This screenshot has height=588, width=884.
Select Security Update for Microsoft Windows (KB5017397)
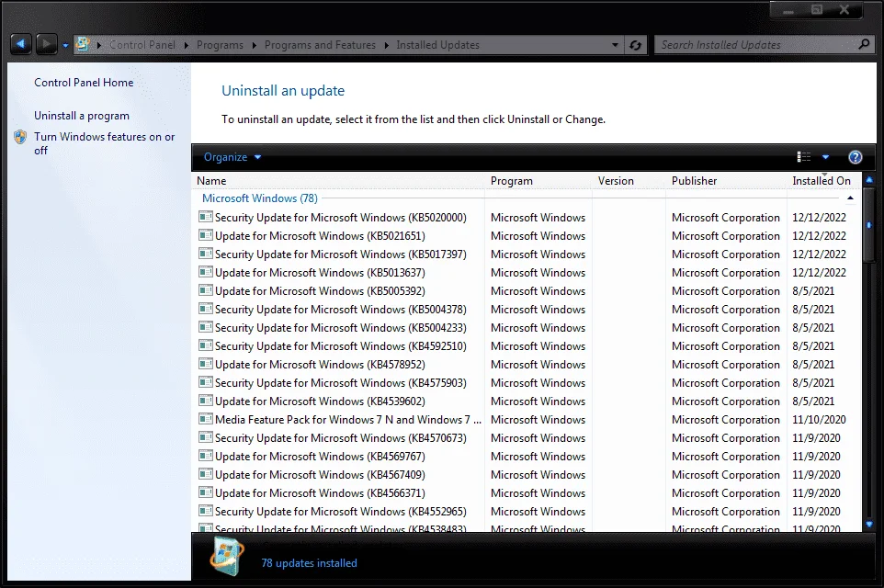click(x=341, y=254)
